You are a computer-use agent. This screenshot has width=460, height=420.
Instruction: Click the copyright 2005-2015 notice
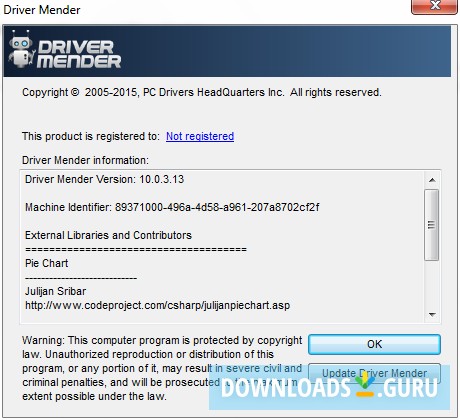click(x=202, y=92)
